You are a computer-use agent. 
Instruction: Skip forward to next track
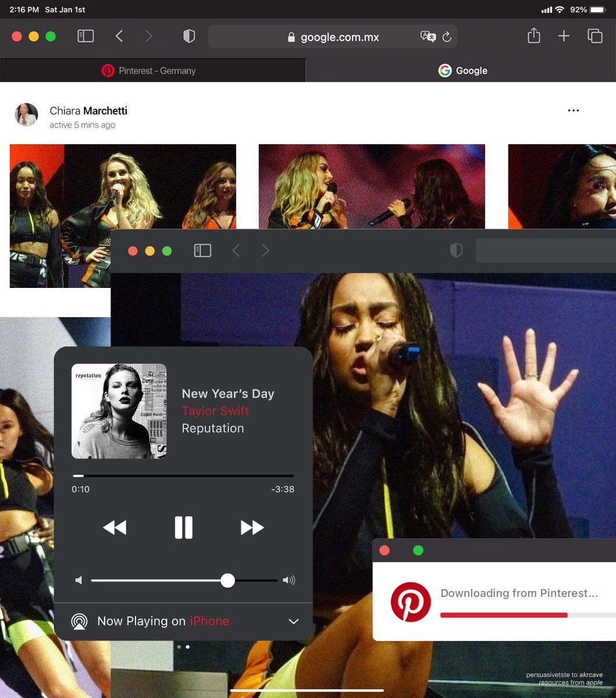coord(252,528)
